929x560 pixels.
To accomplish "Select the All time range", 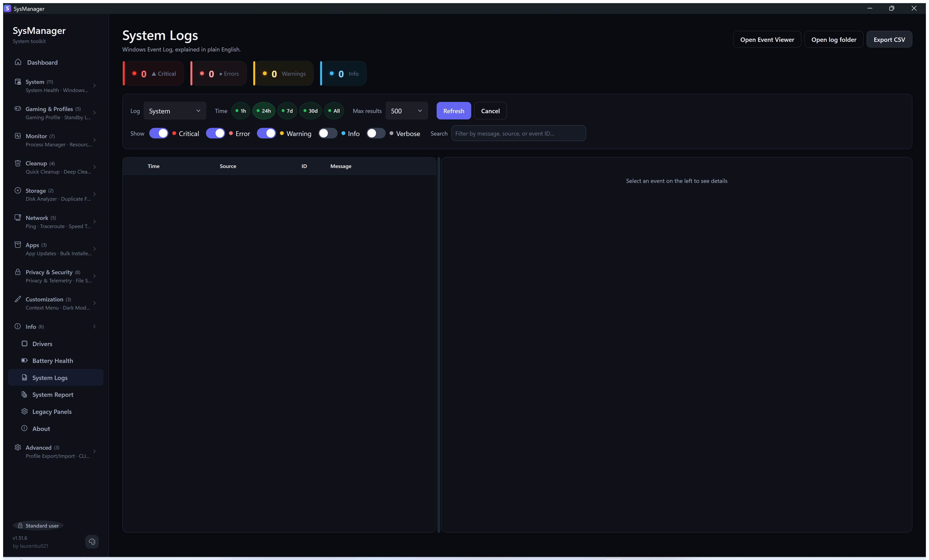I will point(334,111).
